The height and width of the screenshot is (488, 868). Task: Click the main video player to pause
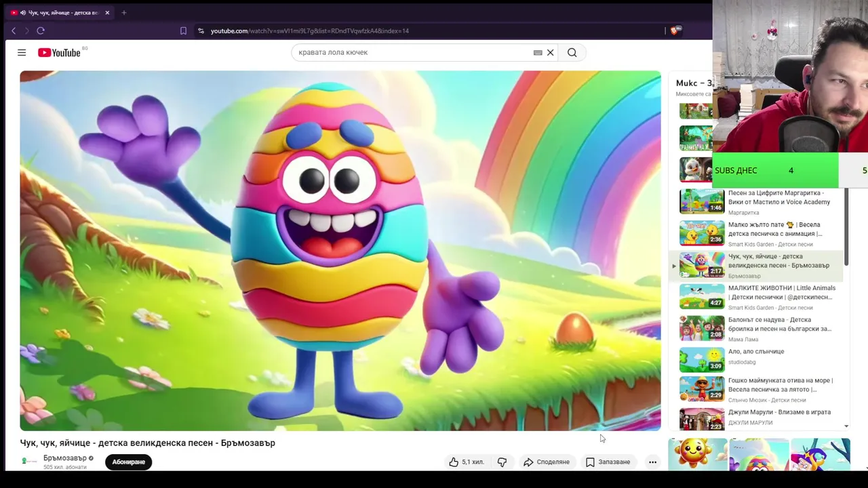(x=340, y=251)
